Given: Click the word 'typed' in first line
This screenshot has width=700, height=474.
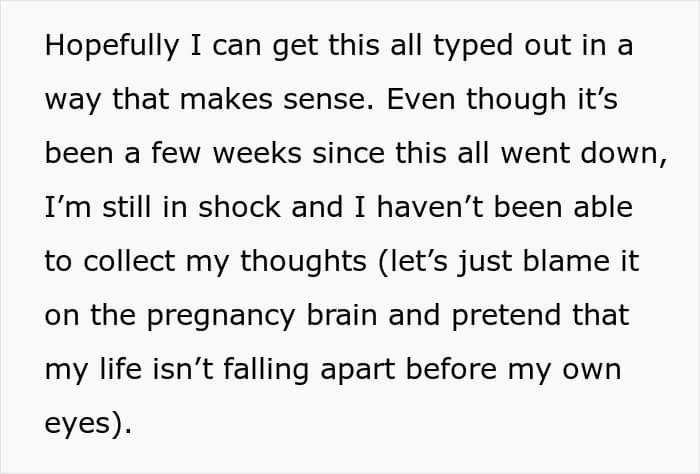Looking at the screenshot, I should click(x=473, y=46).
